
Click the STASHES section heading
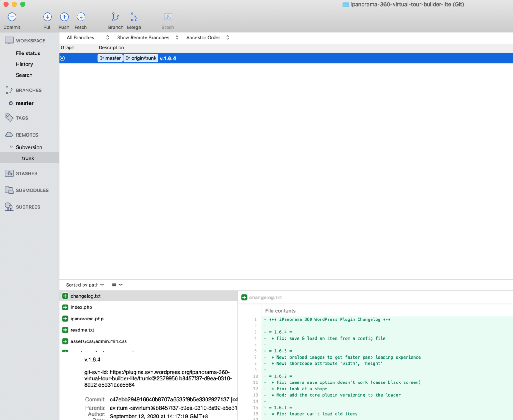click(26, 173)
